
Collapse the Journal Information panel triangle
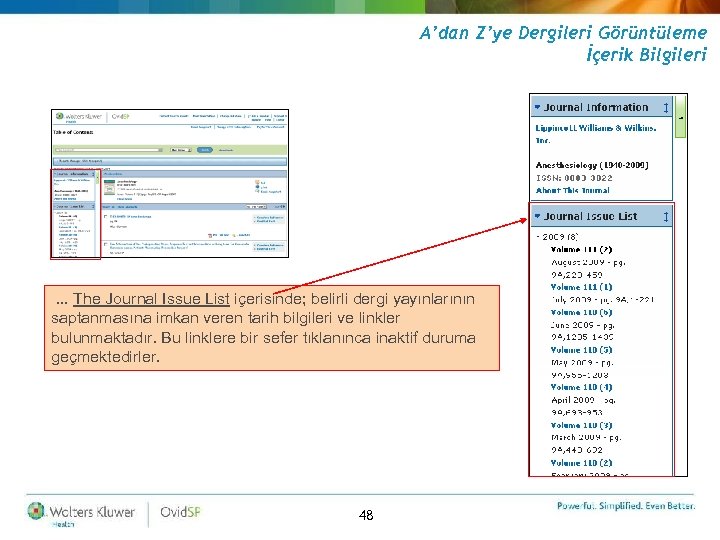pyautogui.click(x=537, y=107)
